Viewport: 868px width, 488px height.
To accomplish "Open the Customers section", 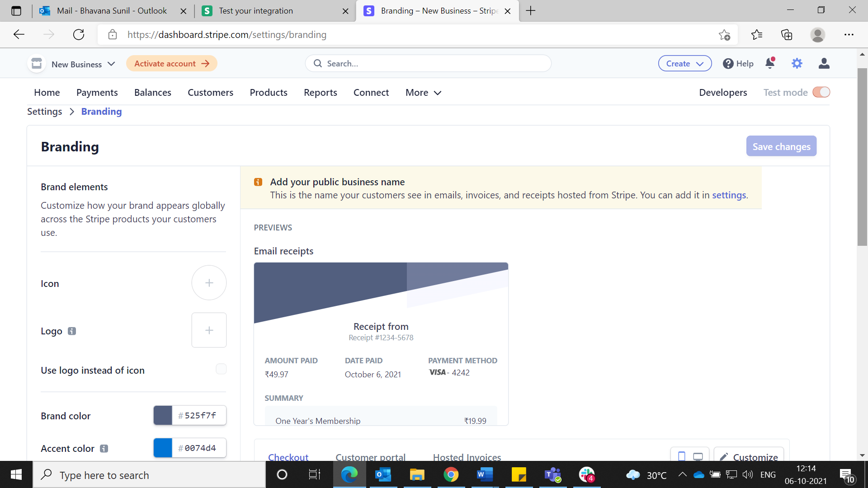I will click(x=211, y=93).
